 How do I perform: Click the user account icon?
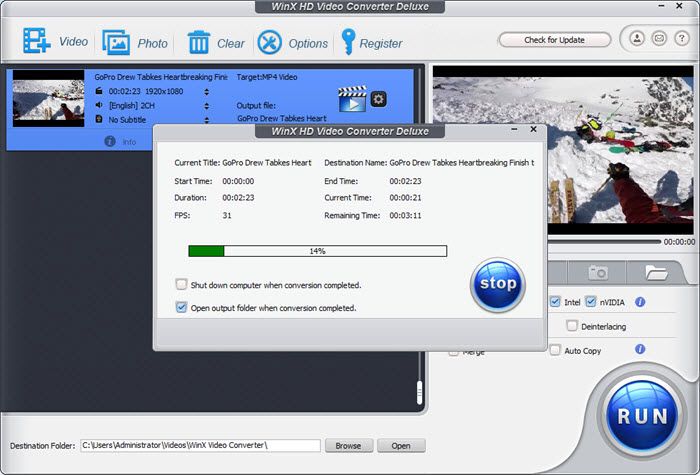click(x=637, y=38)
